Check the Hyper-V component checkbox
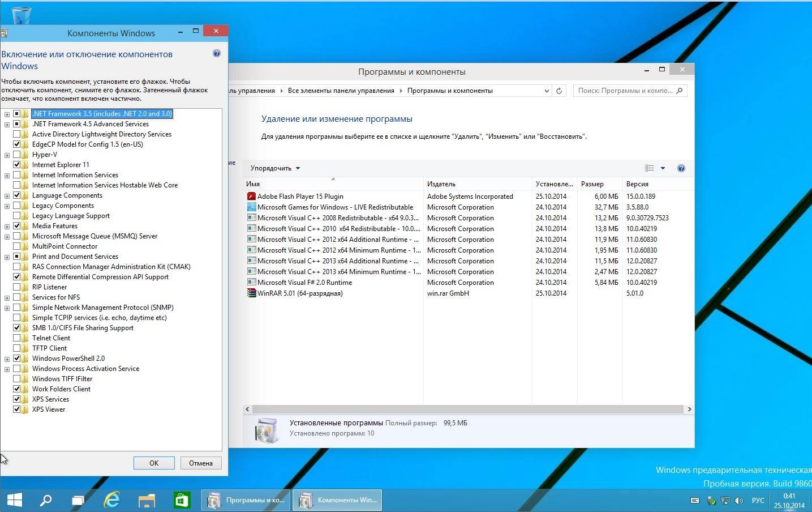This screenshot has width=812, height=512. coord(16,155)
